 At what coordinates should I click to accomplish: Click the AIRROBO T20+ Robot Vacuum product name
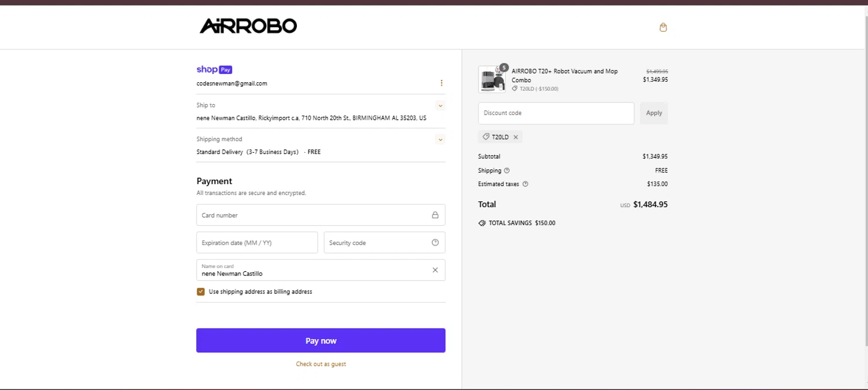(565, 75)
